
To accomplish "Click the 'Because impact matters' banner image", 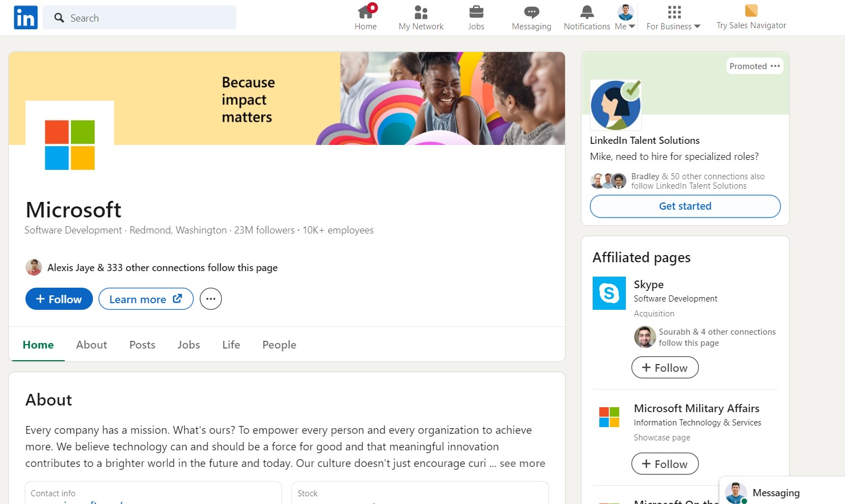I will coord(287,98).
